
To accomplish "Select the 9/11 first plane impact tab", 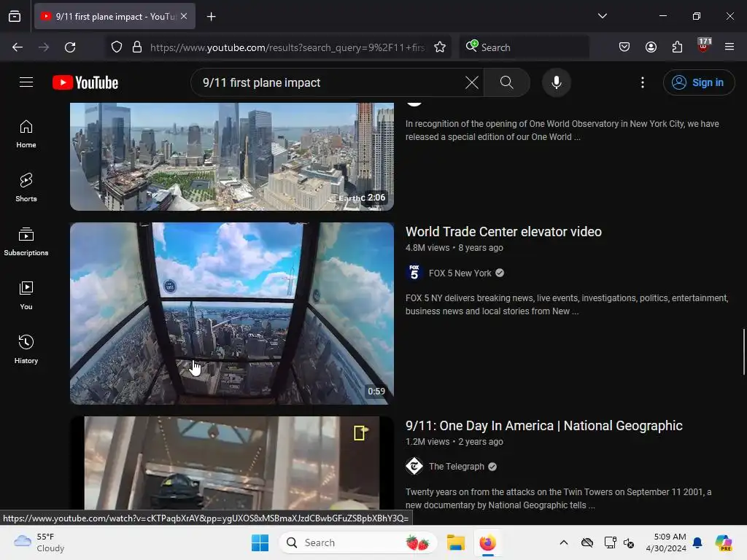I will [115, 16].
